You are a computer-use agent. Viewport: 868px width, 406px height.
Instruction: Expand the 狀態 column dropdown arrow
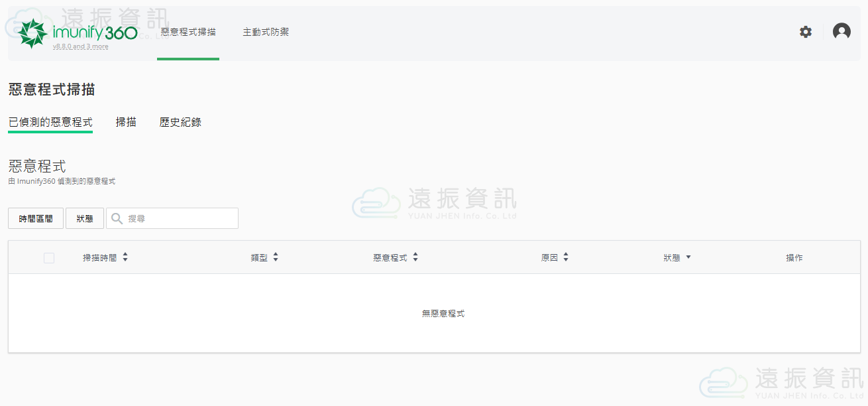coord(688,257)
